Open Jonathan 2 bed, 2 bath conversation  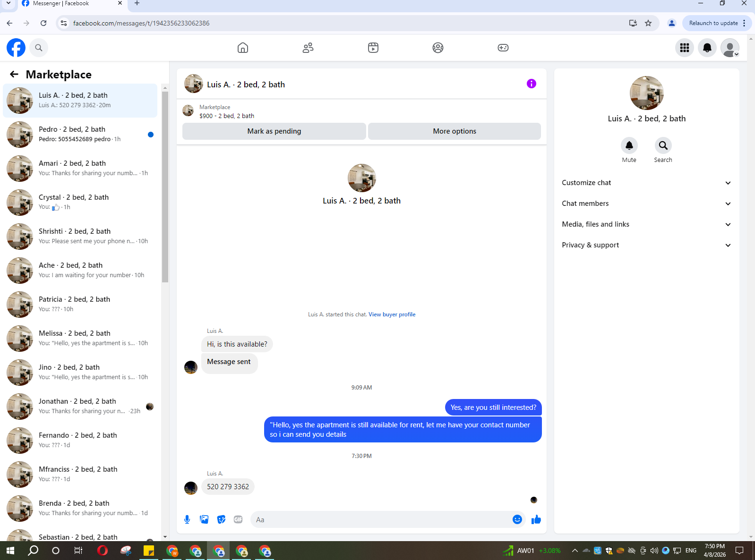coord(80,406)
